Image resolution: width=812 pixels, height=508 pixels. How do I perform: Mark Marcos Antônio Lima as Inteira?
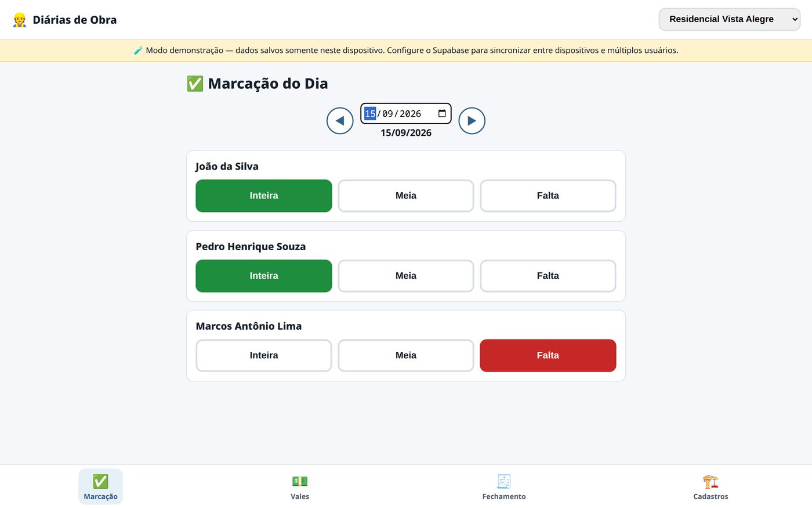coord(264,355)
